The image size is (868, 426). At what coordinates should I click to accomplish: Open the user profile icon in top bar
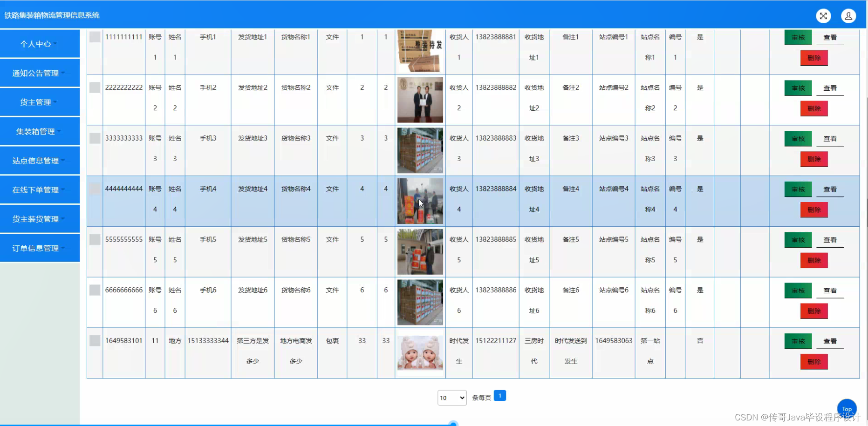click(848, 15)
